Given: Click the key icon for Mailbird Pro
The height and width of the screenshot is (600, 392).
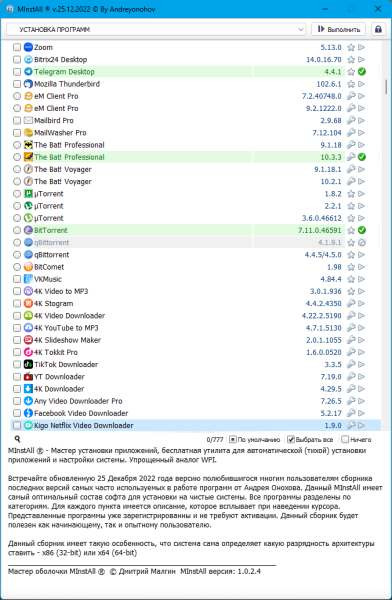Looking at the screenshot, I should tap(351, 121).
